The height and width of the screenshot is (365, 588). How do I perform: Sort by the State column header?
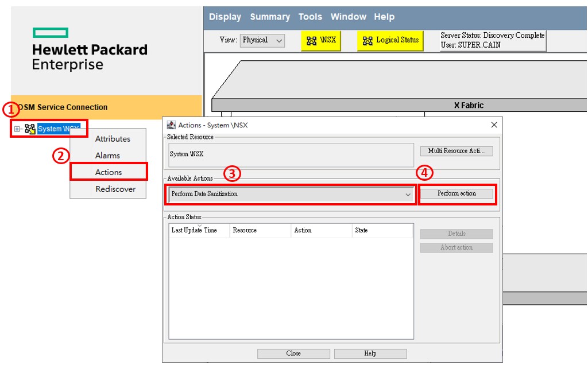click(x=382, y=231)
